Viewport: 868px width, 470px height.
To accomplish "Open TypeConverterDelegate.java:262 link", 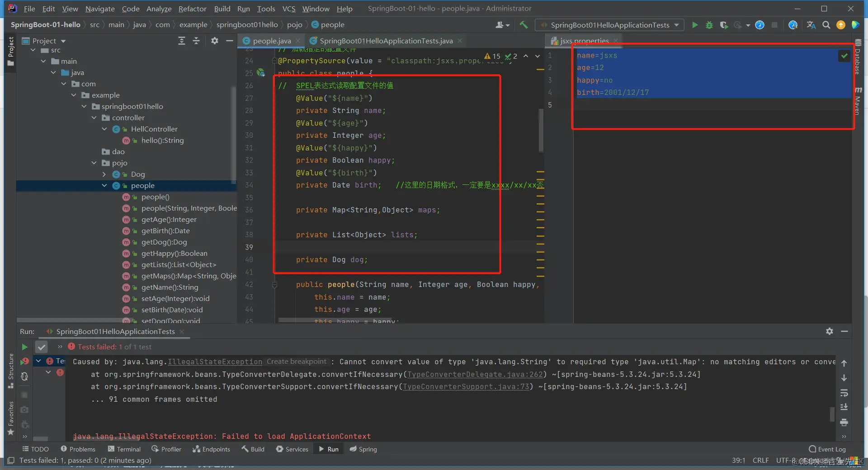I will coord(475,375).
